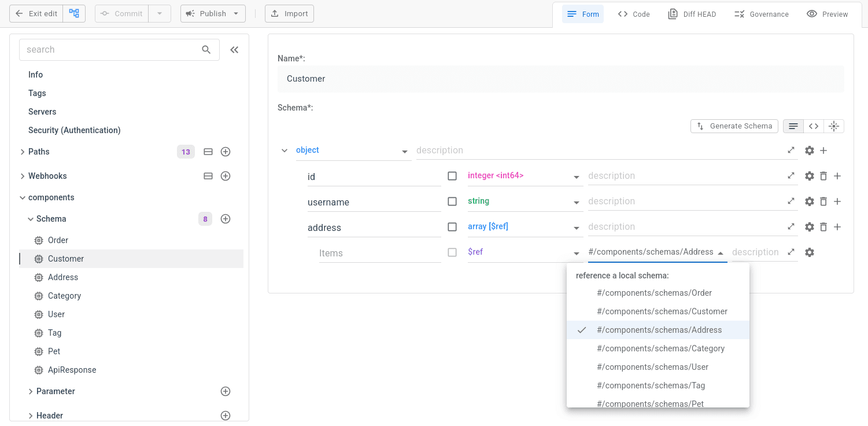
Task: Edit the Name field containing Customer
Action: [561, 79]
